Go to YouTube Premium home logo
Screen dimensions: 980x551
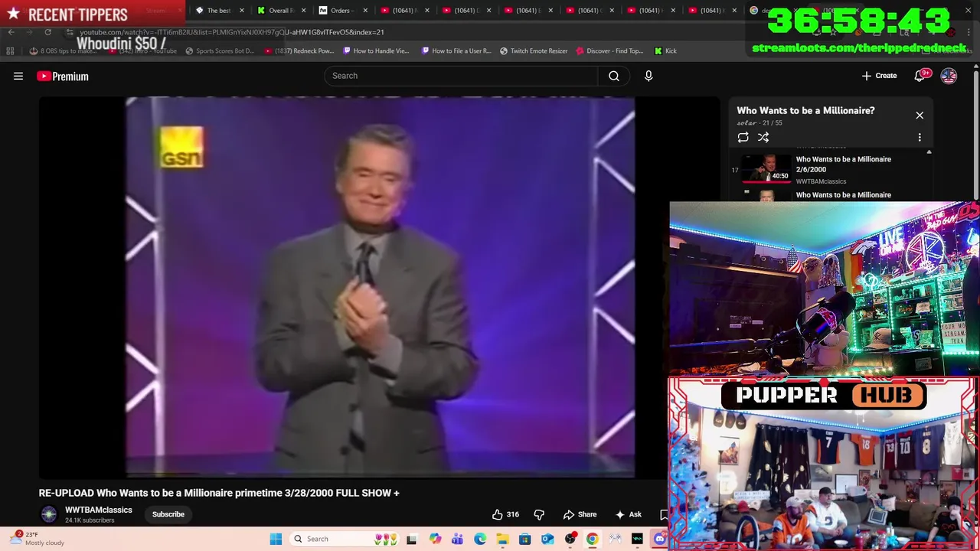click(63, 76)
